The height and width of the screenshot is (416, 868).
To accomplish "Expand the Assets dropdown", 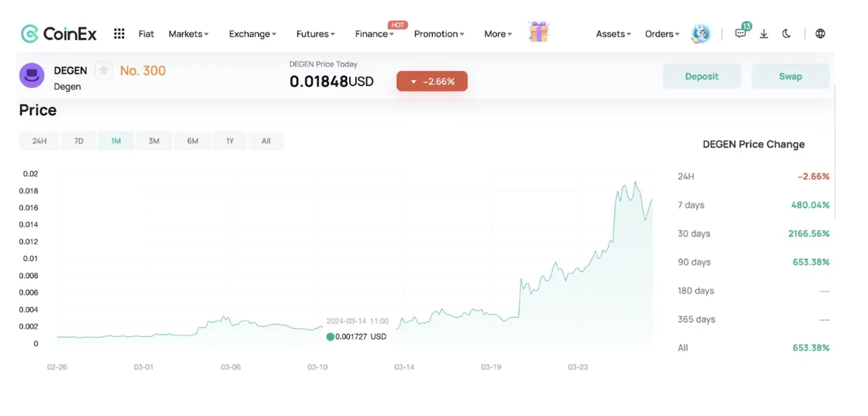I will point(613,34).
